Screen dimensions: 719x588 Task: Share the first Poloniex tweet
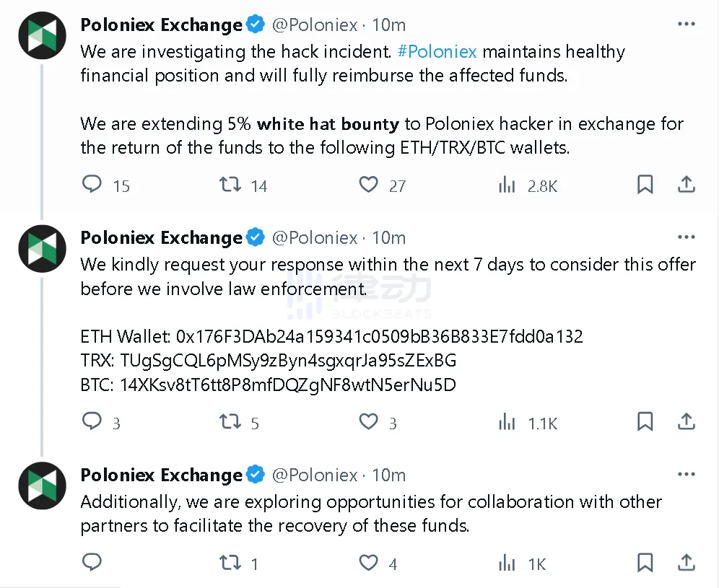(687, 185)
